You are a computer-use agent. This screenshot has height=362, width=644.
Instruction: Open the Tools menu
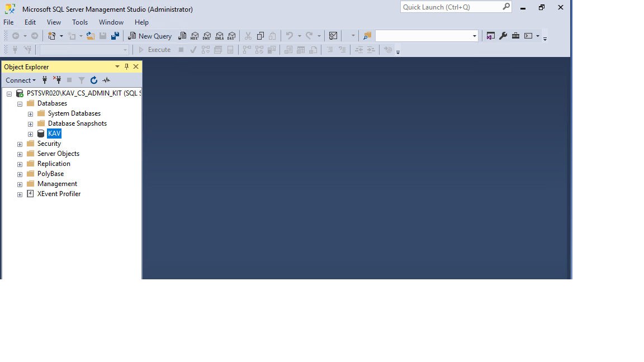[x=80, y=22]
